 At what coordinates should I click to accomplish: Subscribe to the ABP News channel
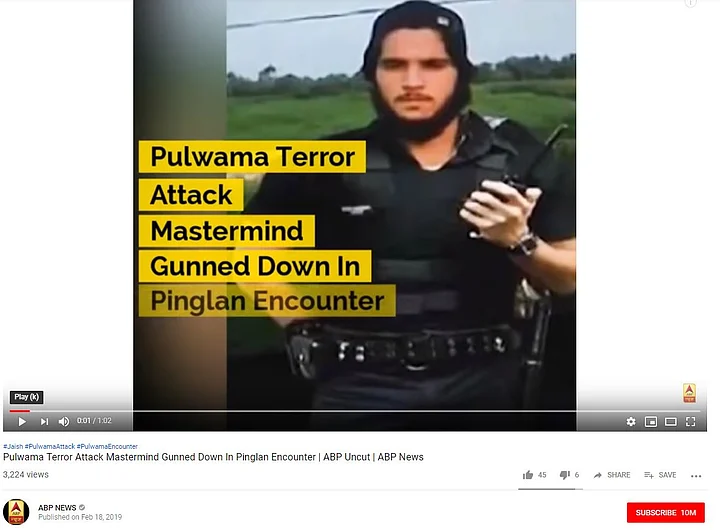pos(665,513)
